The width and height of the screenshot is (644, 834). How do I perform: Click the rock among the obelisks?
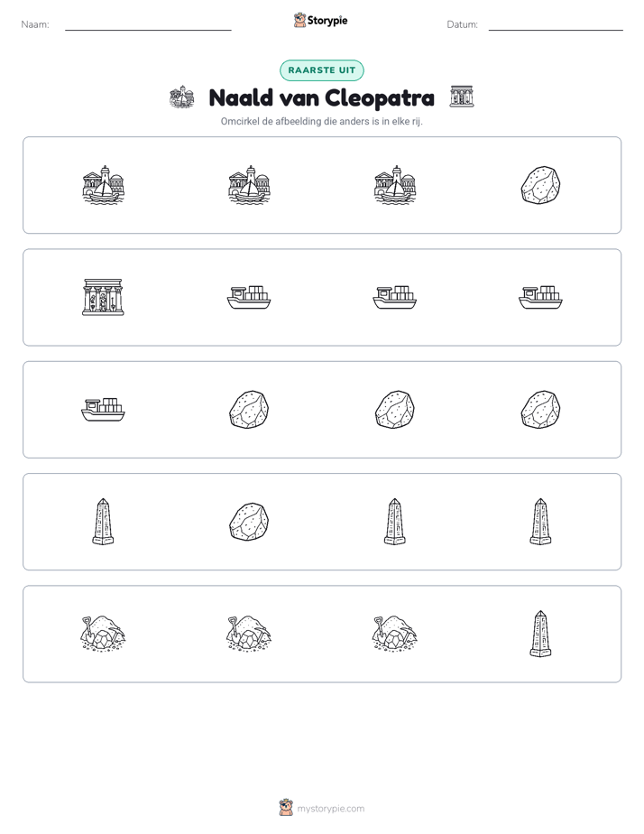pos(249,522)
